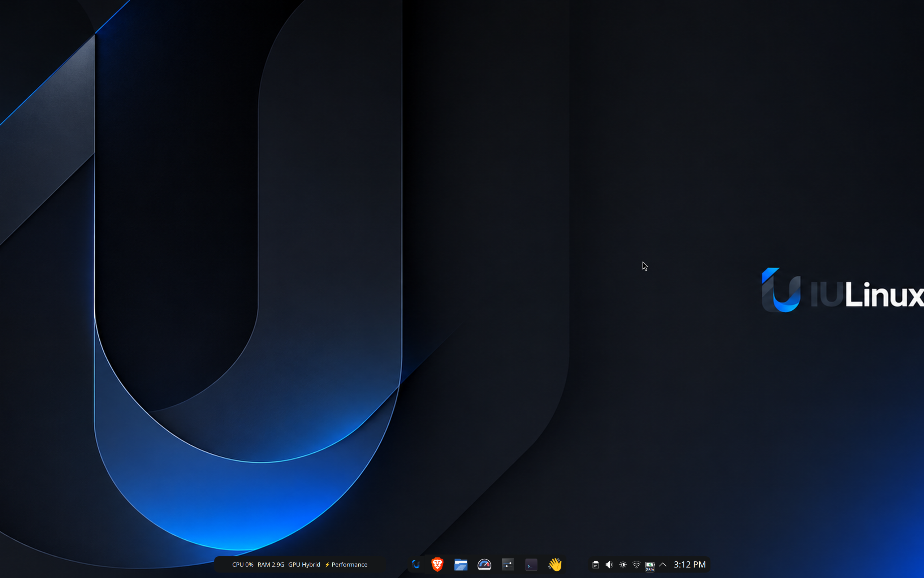Screen dimensions: 924x578
Task: Launch the Konsole terminal
Action: point(531,565)
